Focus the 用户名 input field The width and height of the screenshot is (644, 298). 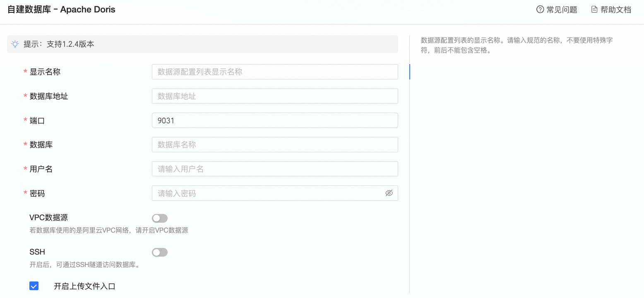(275, 169)
